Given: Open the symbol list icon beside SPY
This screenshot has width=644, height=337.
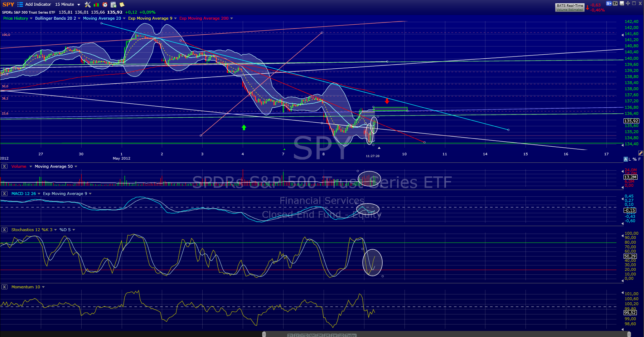Looking at the screenshot, I should coord(20,4).
